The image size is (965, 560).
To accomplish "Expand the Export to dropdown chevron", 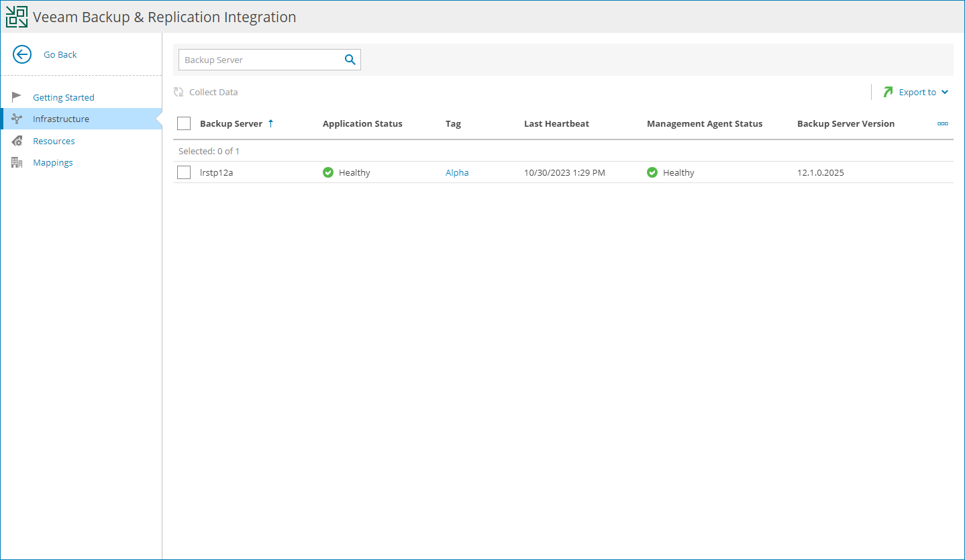I will point(945,92).
